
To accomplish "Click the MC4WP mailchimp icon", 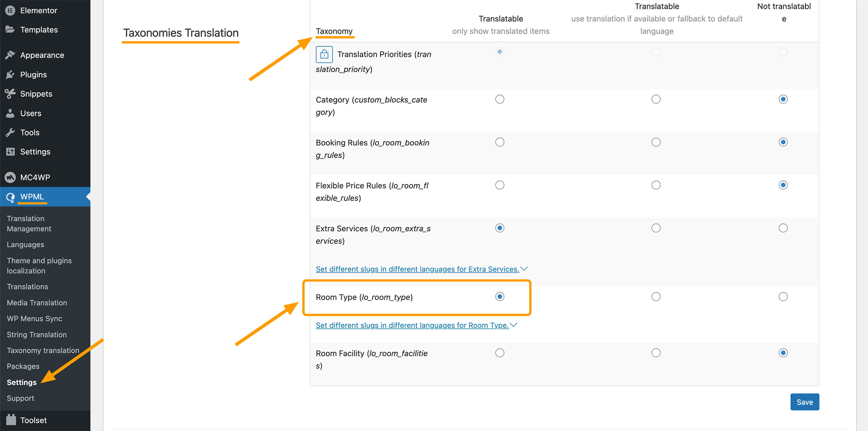I will pos(10,177).
